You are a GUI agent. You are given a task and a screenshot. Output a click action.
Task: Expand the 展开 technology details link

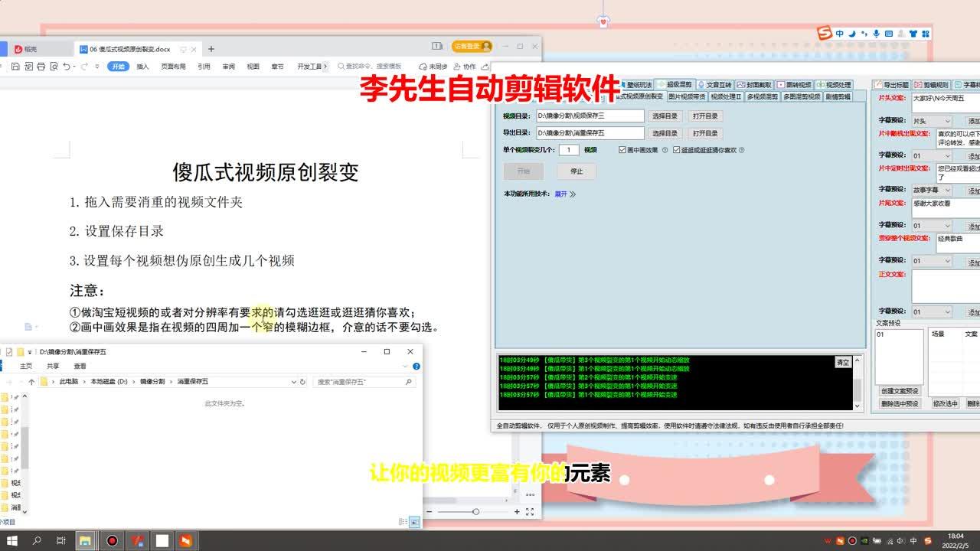tap(565, 194)
